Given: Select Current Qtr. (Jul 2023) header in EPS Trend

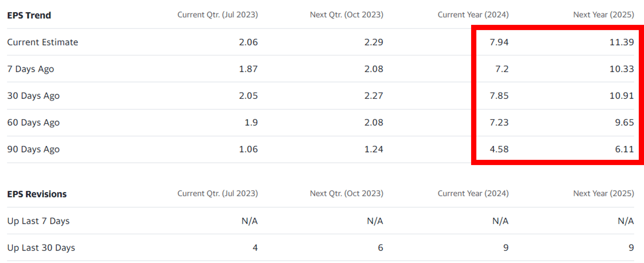Looking at the screenshot, I should 217,15.
